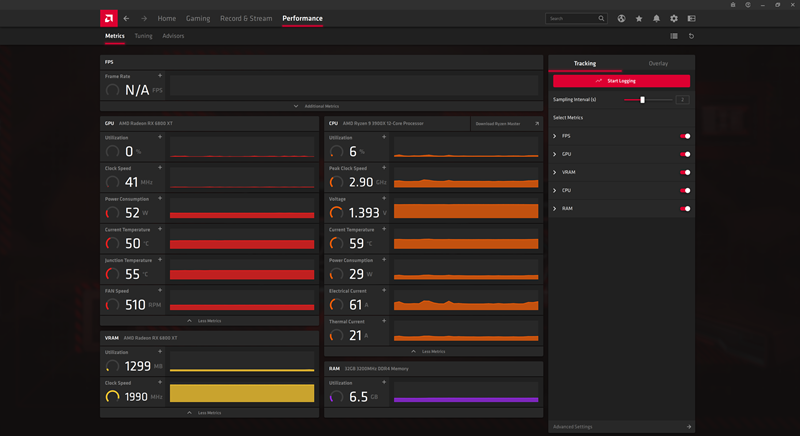Open the Overlay tab

[658, 63]
